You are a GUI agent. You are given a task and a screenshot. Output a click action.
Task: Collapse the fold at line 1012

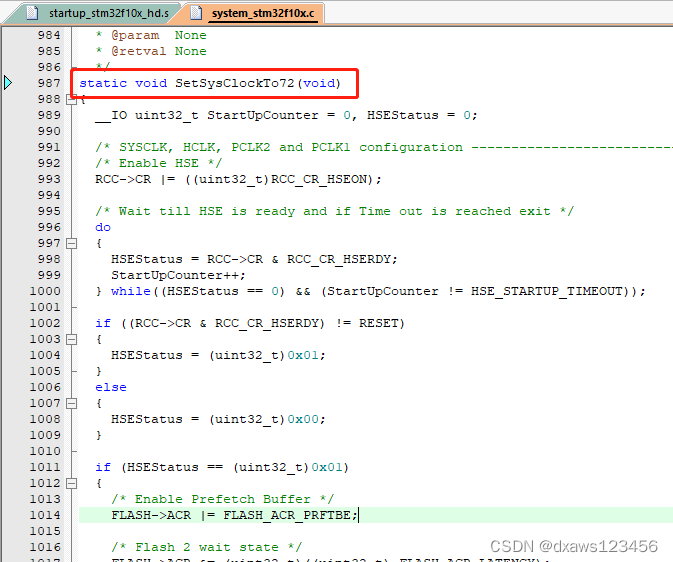tap(72, 483)
